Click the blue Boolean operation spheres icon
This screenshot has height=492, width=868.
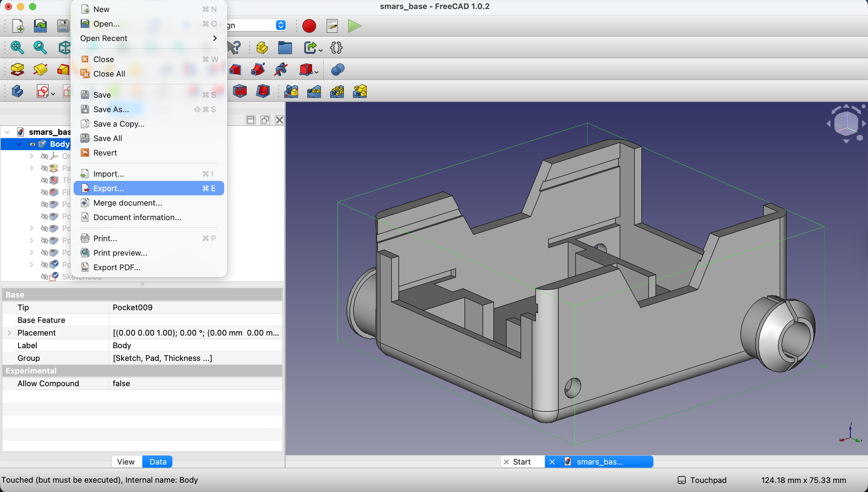pyautogui.click(x=338, y=70)
